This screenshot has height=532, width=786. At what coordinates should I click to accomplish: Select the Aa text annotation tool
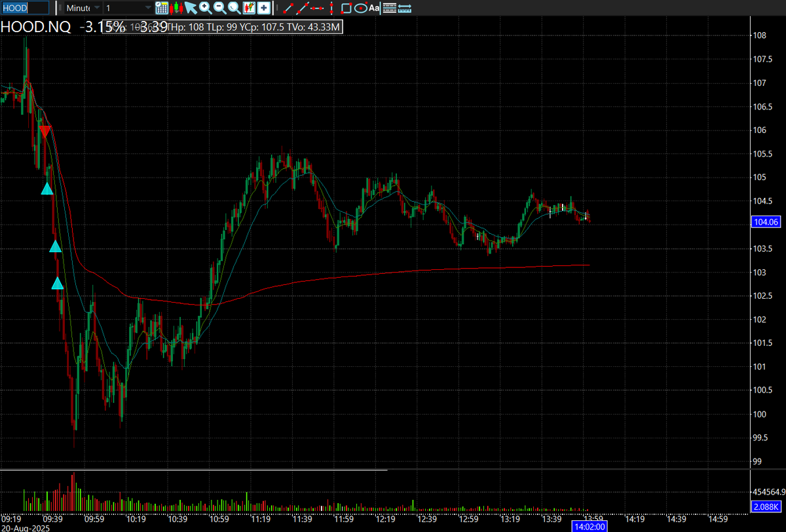(374, 8)
